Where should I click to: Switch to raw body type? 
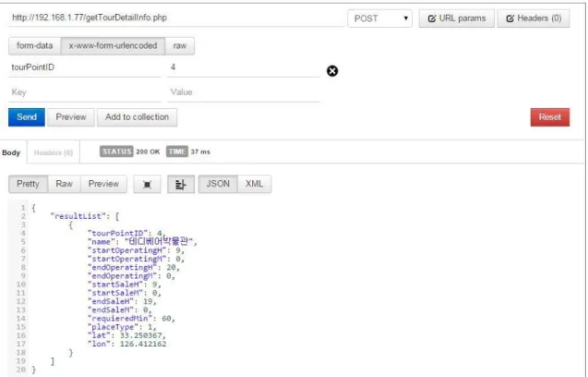pos(180,46)
